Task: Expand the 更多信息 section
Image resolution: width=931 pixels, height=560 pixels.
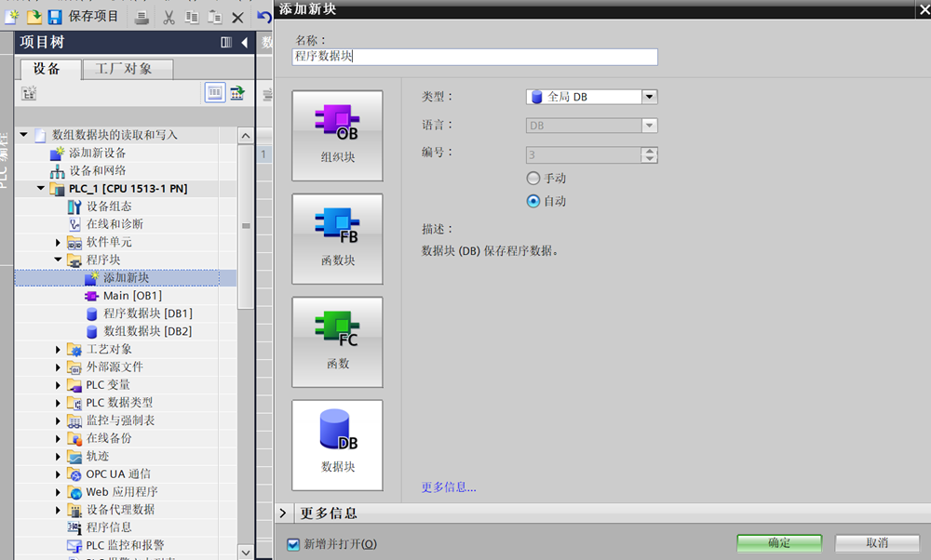Action: [x=284, y=513]
